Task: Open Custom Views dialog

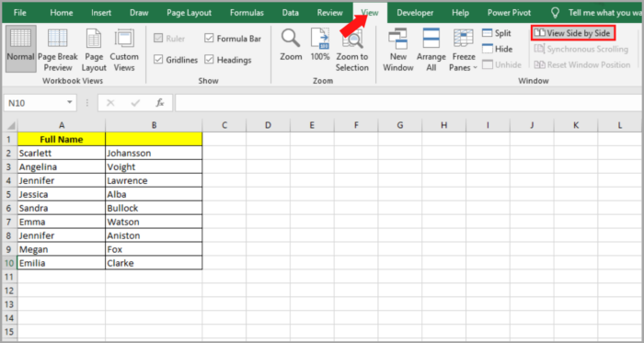Action: 124,50
